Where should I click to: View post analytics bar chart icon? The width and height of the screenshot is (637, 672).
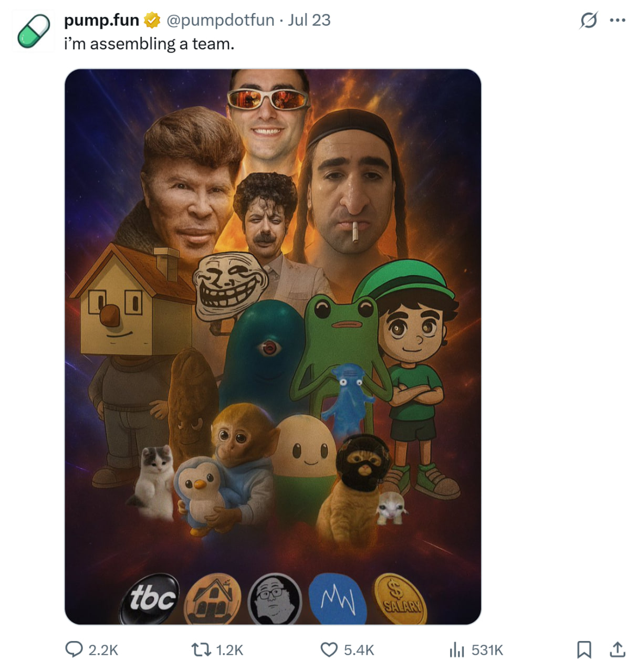pos(456,650)
